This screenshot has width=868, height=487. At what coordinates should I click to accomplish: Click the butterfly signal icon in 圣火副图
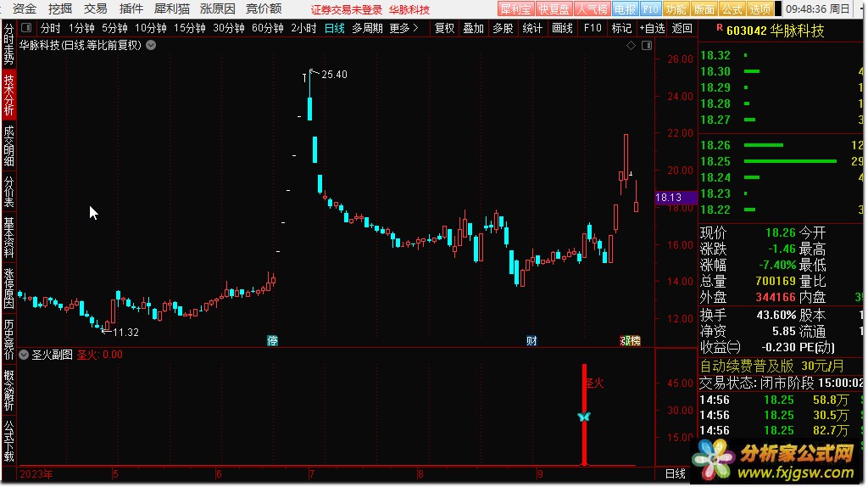pos(584,417)
